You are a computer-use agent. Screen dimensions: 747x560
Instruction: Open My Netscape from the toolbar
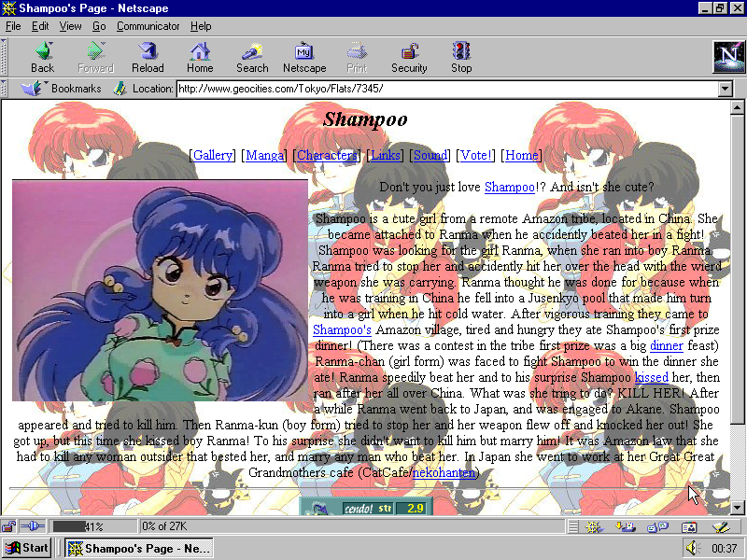pos(304,57)
